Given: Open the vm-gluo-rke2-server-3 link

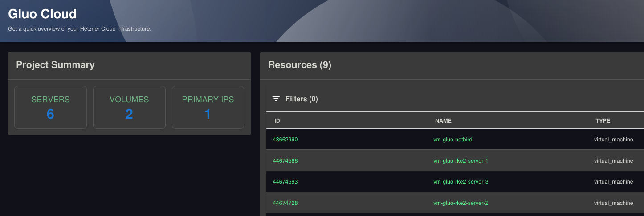Looking at the screenshot, I should 461,182.
